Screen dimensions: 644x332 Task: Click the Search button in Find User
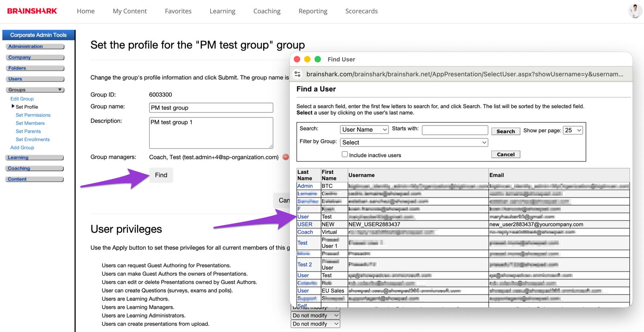click(506, 131)
